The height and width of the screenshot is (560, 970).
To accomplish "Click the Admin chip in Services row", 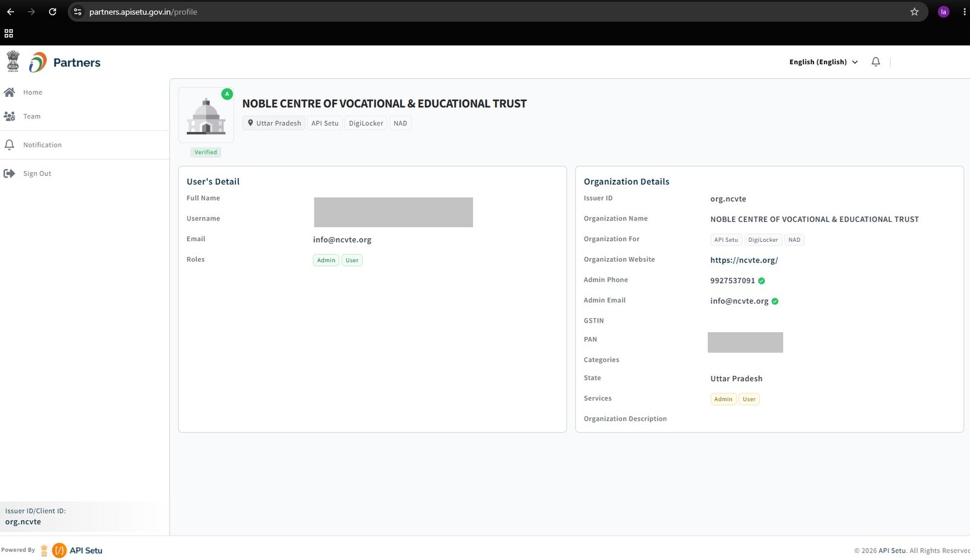I will 723,399.
